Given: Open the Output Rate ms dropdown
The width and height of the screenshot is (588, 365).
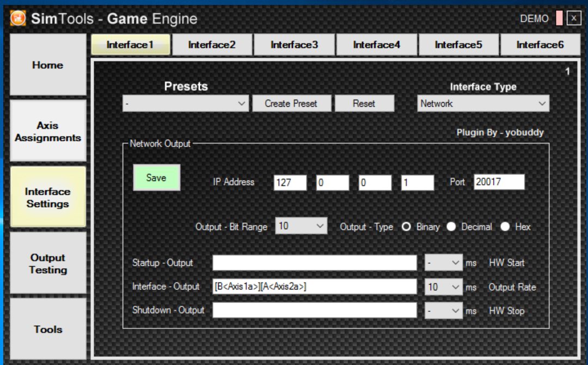Looking at the screenshot, I should click(443, 287).
